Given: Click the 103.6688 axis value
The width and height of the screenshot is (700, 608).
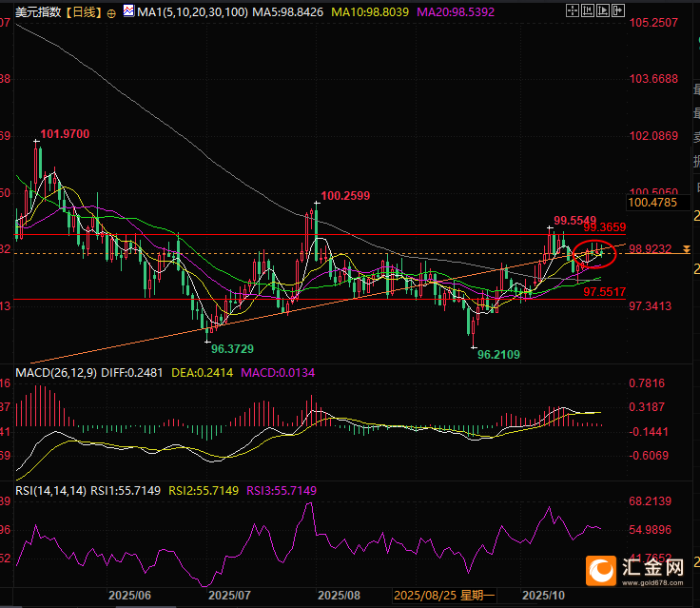Looking at the screenshot, I should point(653,79).
